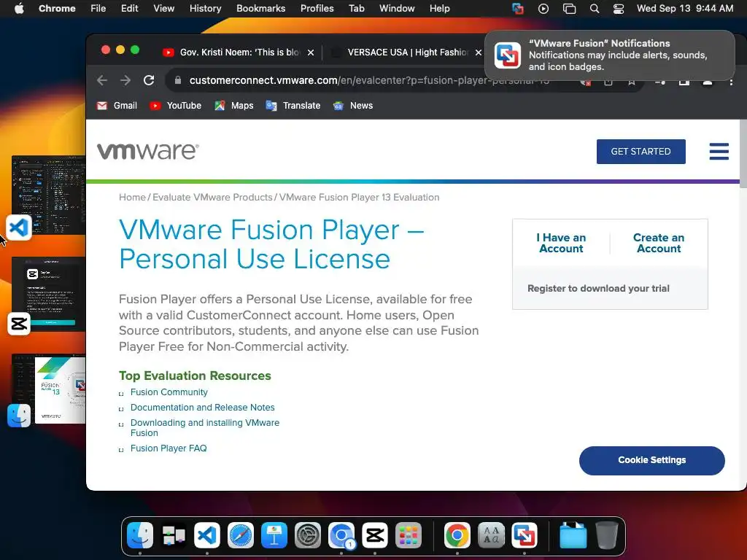Open the Chrome File menu

(x=98, y=9)
